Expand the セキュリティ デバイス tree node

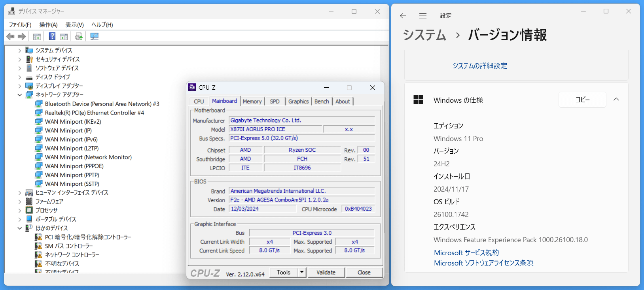pyautogui.click(x=19, y=59)
